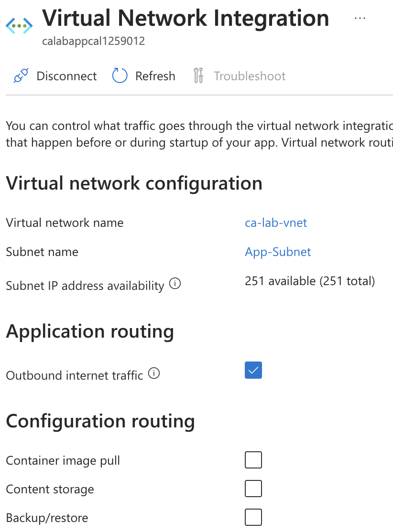Open the more options ellipsis menu
393x532 pixels.
(x=360, y=18)
